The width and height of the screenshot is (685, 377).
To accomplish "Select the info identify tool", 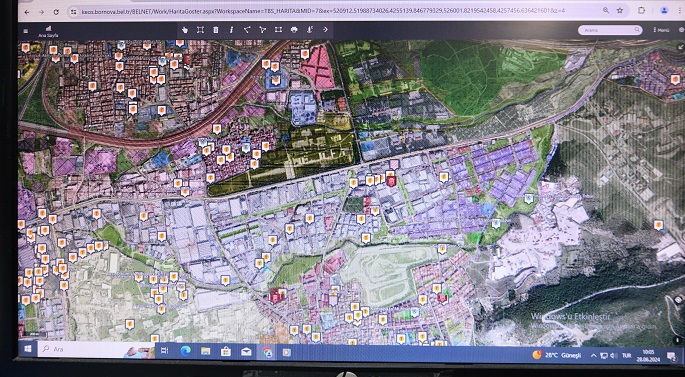I will (x=231, y=30).
